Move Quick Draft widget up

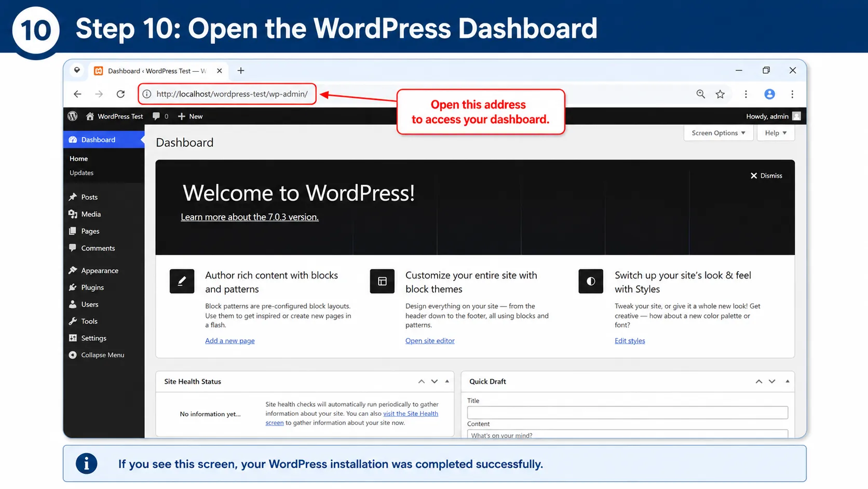759,381
